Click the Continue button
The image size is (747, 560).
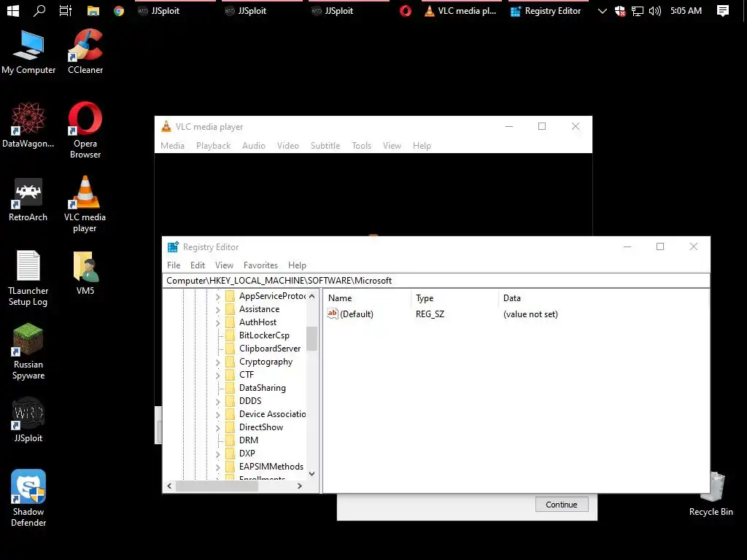coord(562,505)
